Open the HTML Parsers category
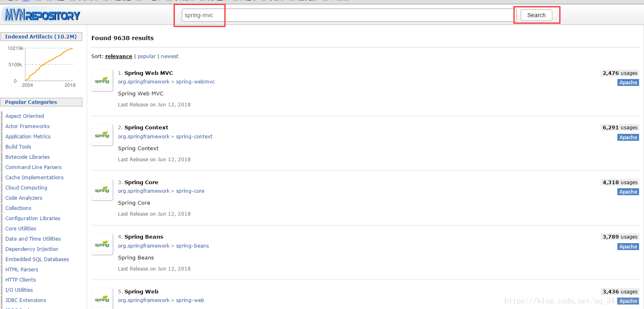 [x=22, y=270]
